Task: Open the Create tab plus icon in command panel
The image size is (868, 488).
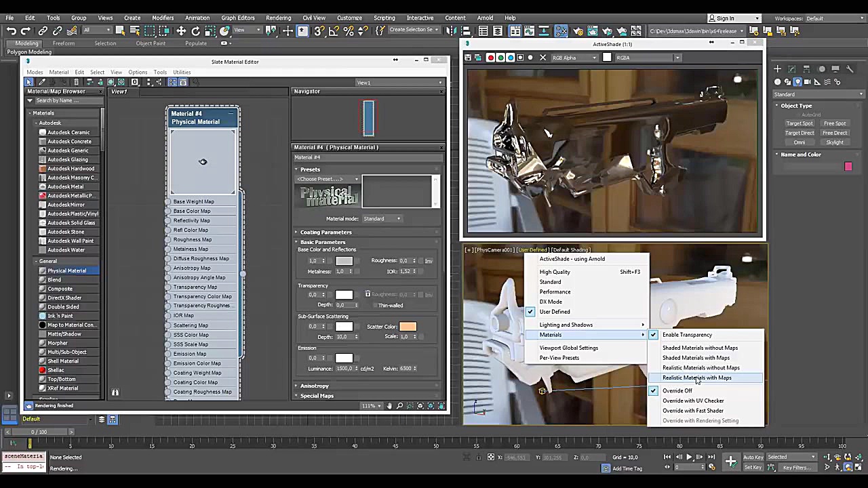Action: pyautogui.click(x=778, y=68)
